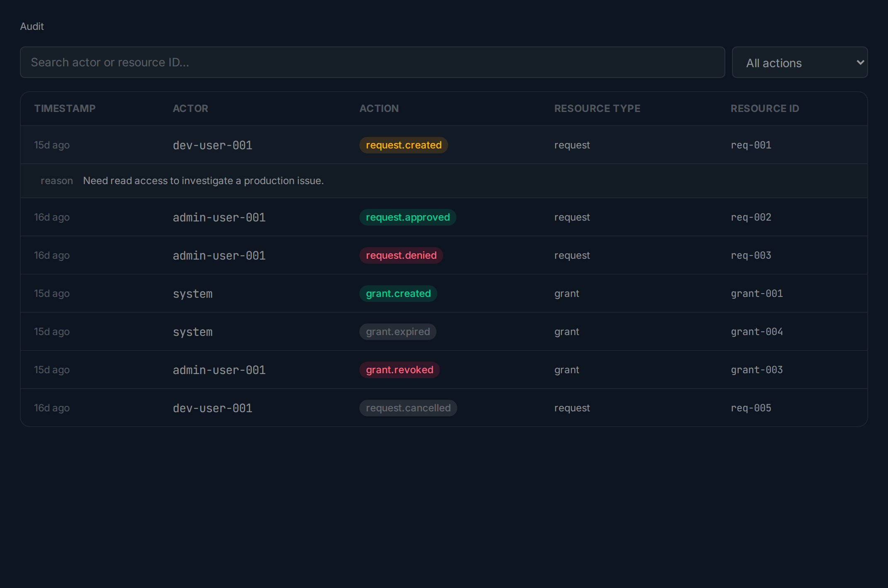Select the request.approved action badge
The width and height of the screenshot is (888, 588).
407,217
